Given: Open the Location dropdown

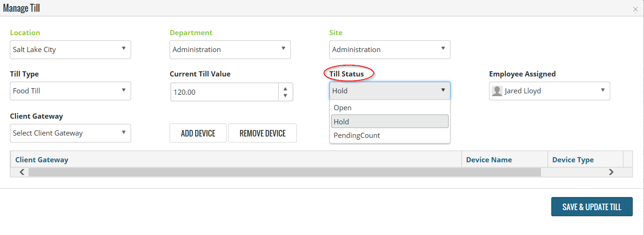Looking at the screenshot, I should coord(70,50).
